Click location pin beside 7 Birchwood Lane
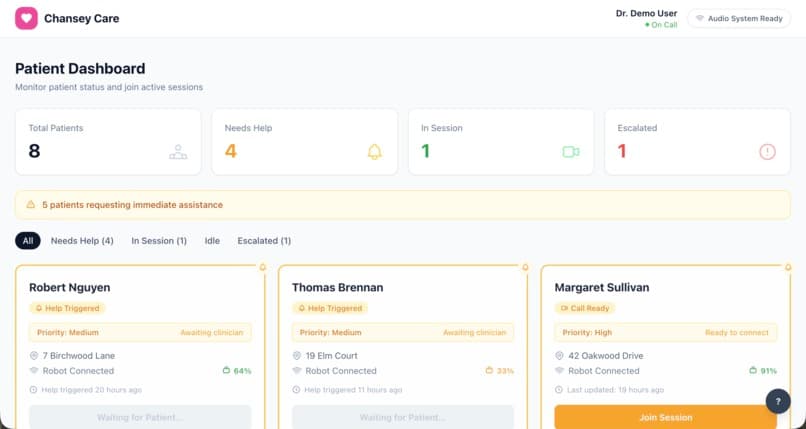The height and width of the screenshot is (429, 806). click(34, 356)
